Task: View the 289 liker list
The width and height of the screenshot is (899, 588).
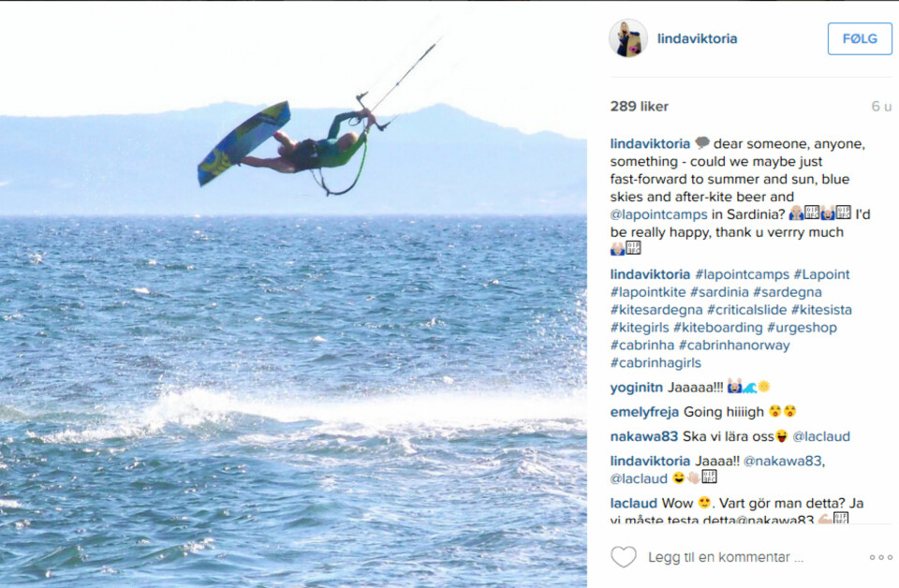Action: (640, 106)
